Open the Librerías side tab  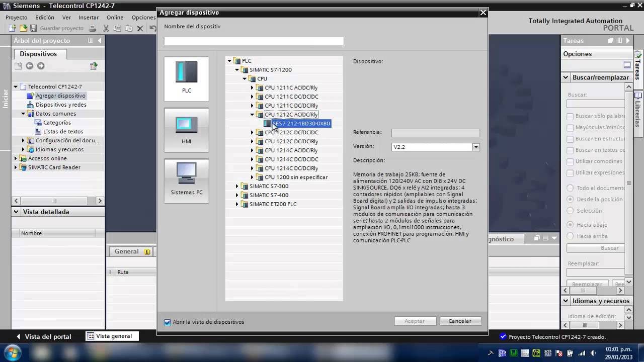point(638,110)
